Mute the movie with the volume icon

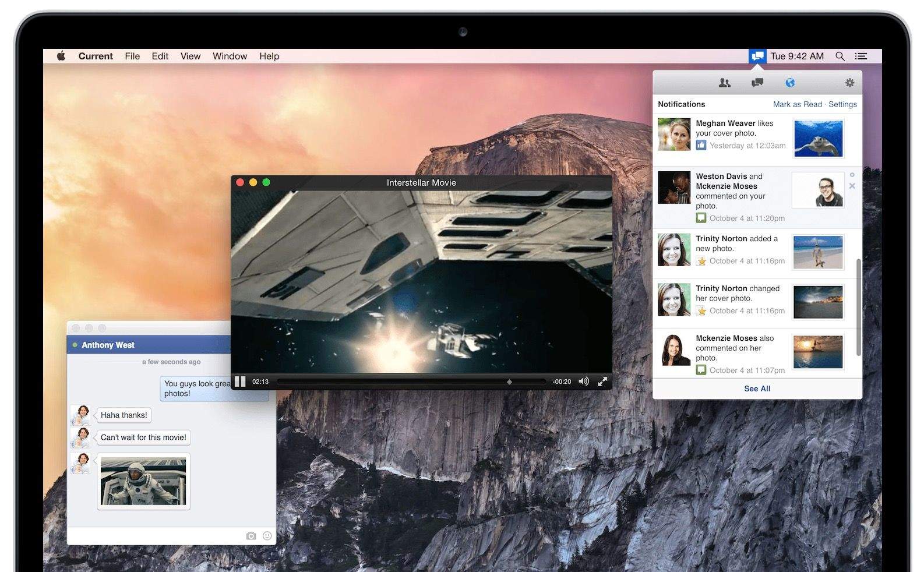pos(583,382)
